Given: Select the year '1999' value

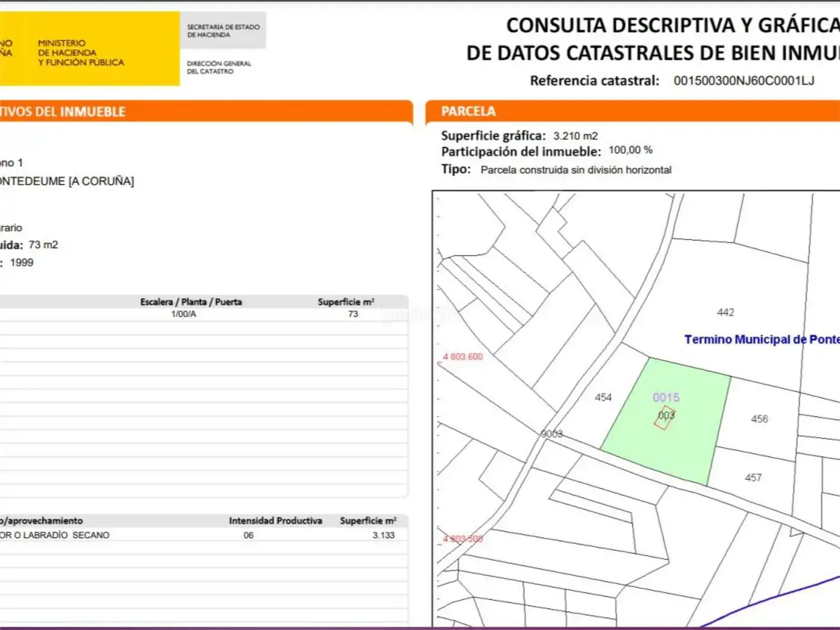Looking at the screenshot, I should point(22,263).
